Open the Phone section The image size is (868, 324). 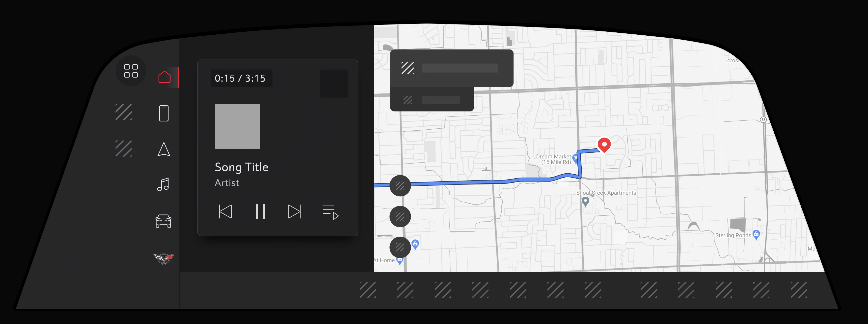(x=164, y=113)
